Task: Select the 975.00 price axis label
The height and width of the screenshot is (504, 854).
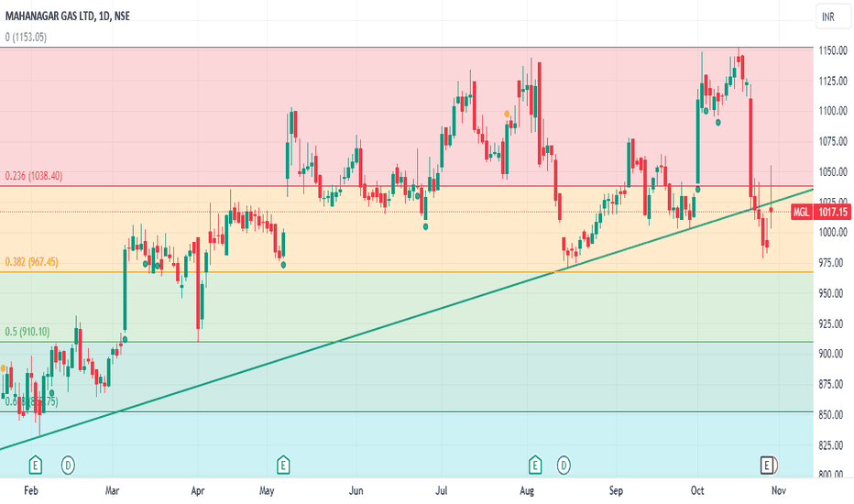Action: click(x=833, y=263)
